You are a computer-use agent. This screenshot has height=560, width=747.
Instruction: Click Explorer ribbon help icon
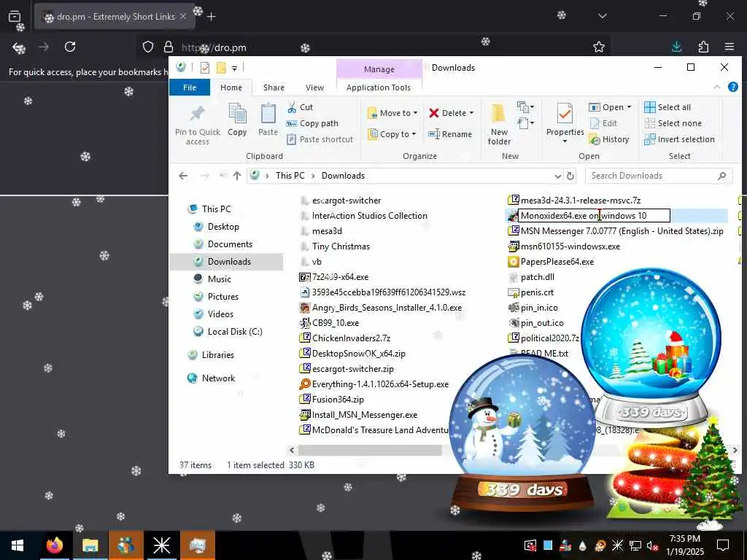point(732,87)
